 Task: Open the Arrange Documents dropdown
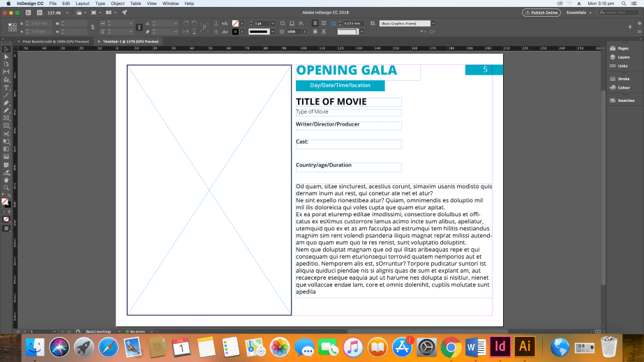(x=111, y=13)
